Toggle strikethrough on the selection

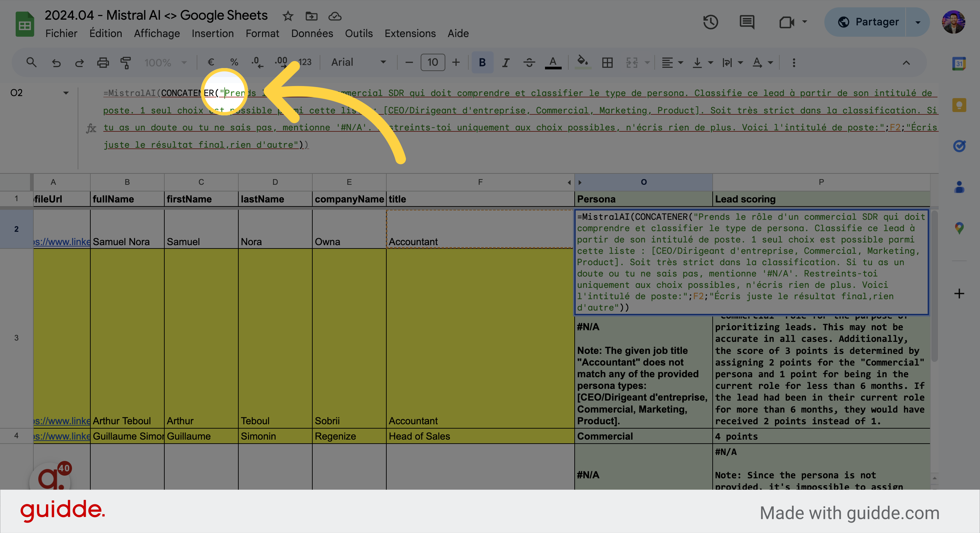tap(529, 62)
